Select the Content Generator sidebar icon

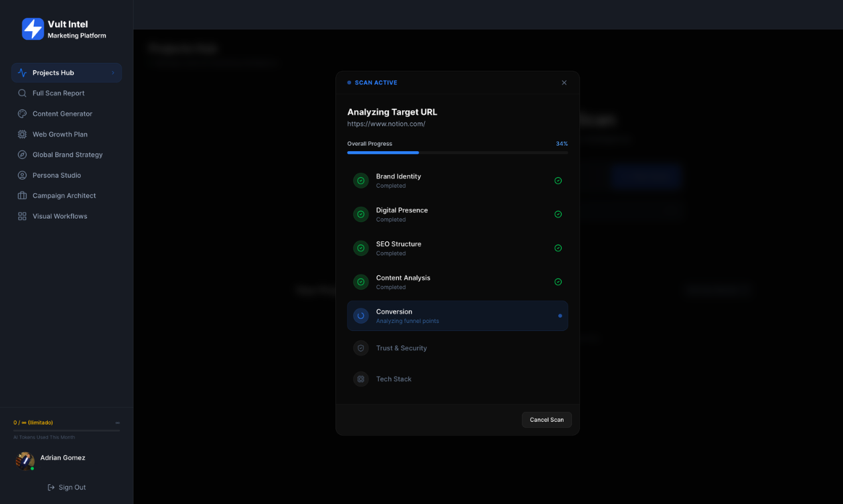tap(22, 113)
